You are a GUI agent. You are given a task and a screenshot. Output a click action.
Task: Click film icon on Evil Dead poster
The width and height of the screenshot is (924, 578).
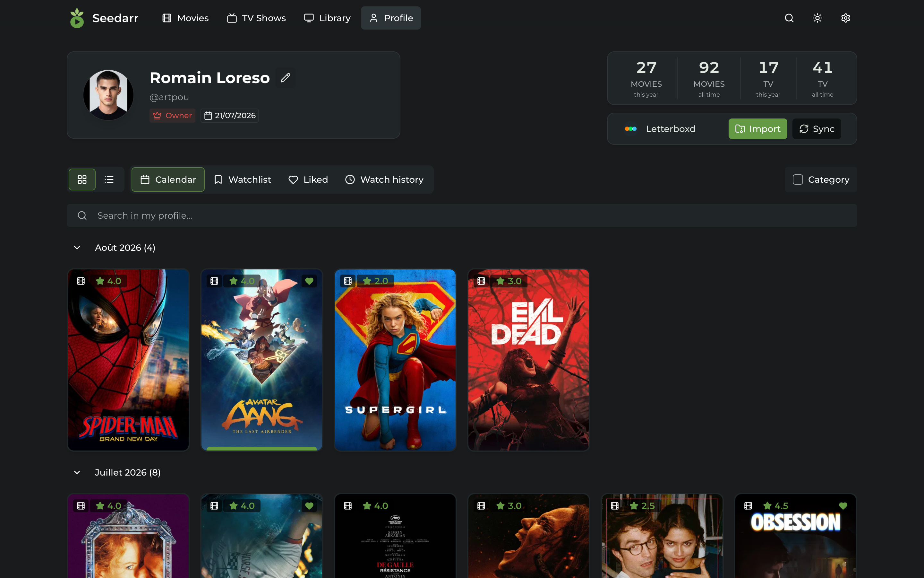(x=481, y=281)
